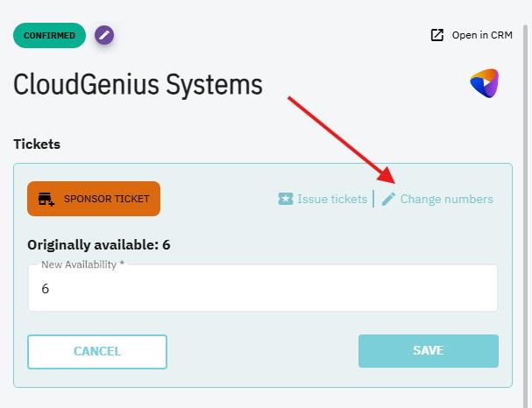This screenshot has width=532, height=408.
Task: Select the Issue tickets link
Action: click(x=332, y=199)
